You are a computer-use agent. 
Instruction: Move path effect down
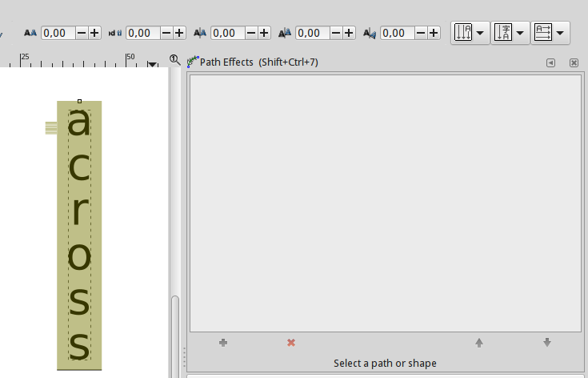(547, 343)
